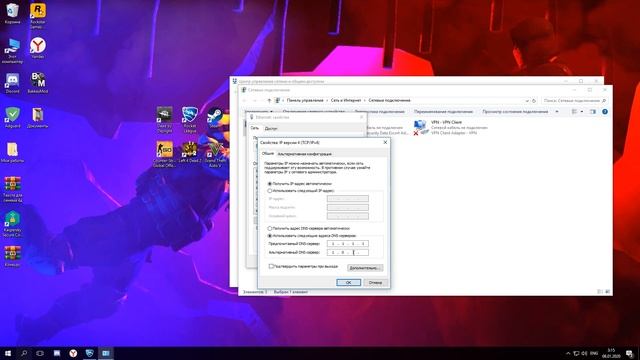Toggle the preview pane icon in Network Connections

click(593, 111)
